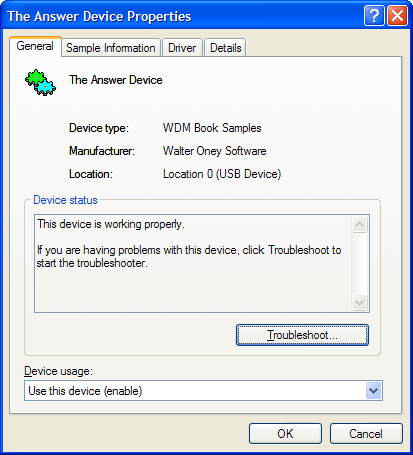
Task: Click inside the Device status text box
Action: 193,263
